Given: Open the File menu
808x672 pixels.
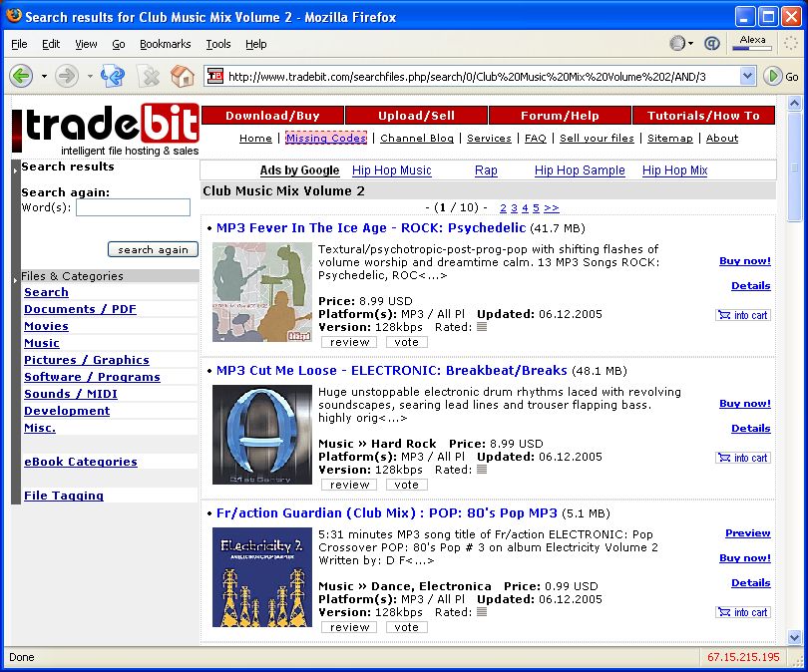Looking at the screenshot, I should [x=19, y=44].
